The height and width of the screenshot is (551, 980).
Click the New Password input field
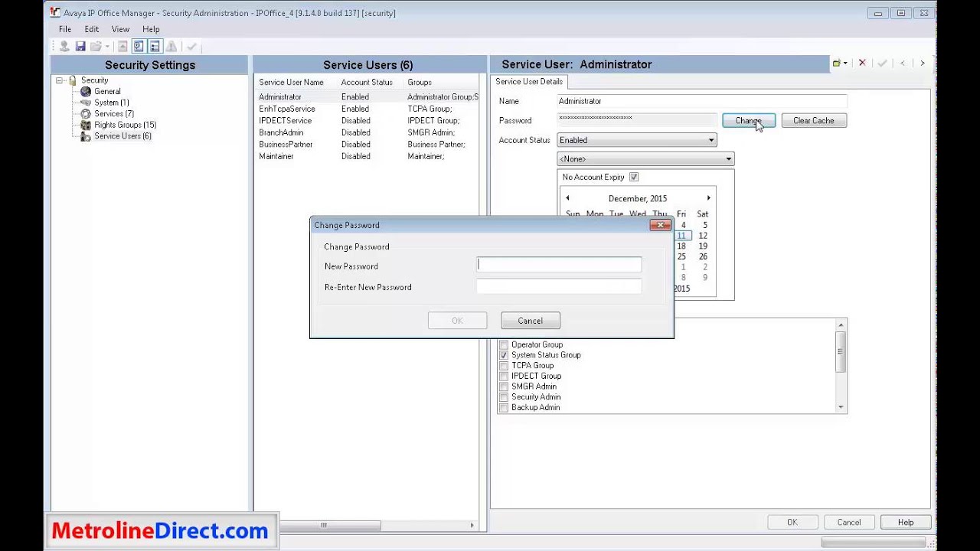pos(559,265)
